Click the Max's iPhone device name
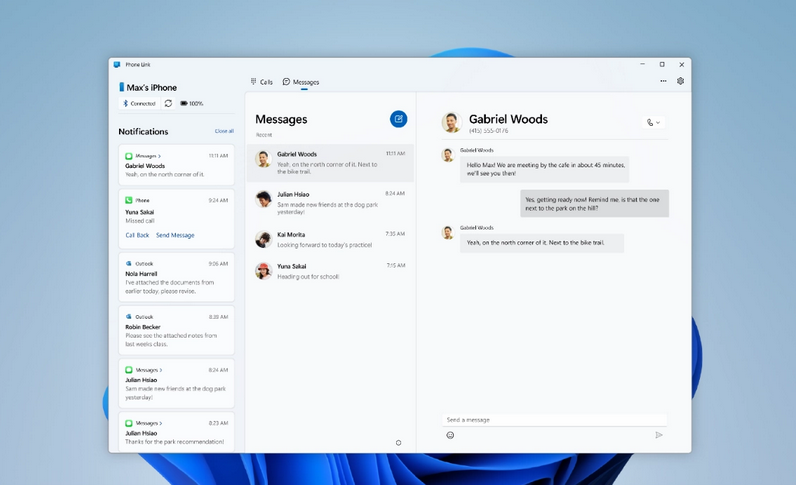This screenshot has width=796, height=485. pyautogui.click(x=151, y=87)
